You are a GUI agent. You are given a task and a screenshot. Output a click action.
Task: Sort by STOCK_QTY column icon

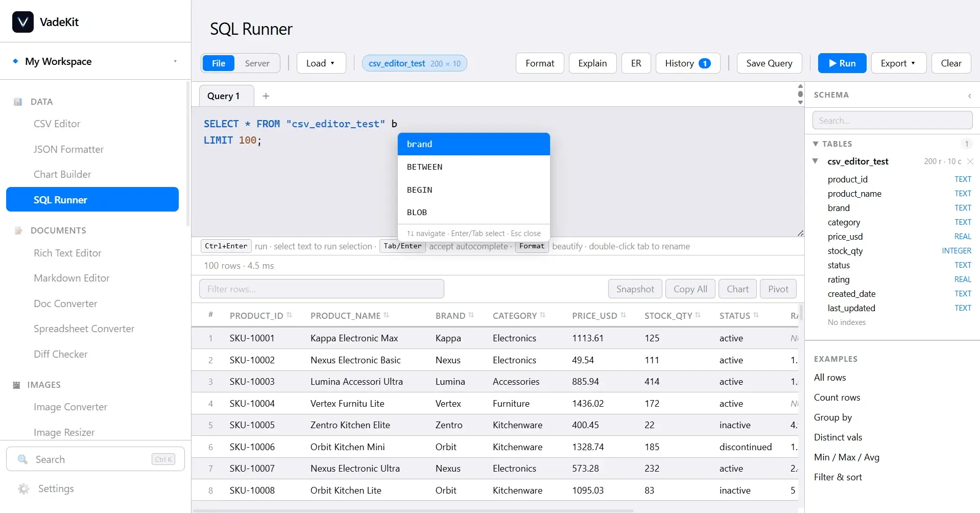pyautogui.click(x=698, y=315)
